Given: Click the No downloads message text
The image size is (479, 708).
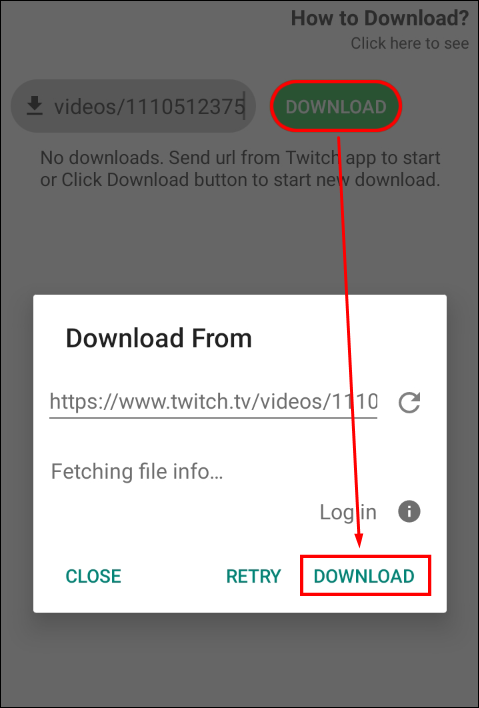Looking at the screenshot, I should click(240, 168).
